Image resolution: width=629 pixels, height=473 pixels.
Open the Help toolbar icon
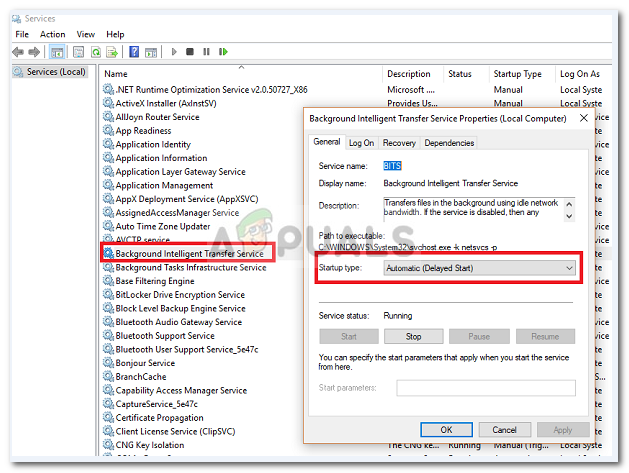pos(134,52)
